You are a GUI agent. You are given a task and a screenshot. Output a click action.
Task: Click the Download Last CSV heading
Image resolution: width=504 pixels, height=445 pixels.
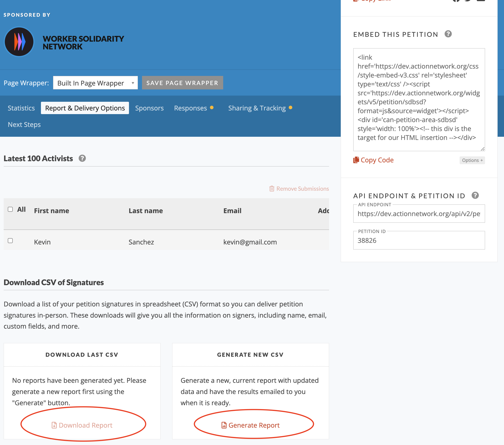click(x=82, y=354)
